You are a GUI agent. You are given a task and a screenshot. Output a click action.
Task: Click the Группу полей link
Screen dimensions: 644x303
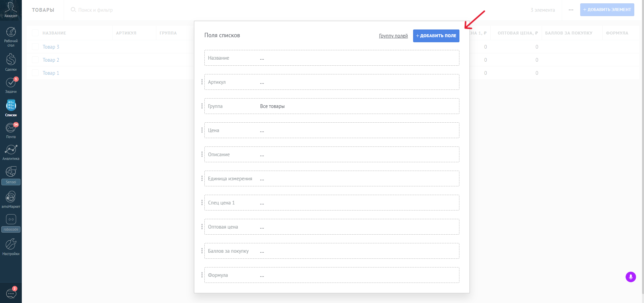pyautogui.click(x=393, y=36)
